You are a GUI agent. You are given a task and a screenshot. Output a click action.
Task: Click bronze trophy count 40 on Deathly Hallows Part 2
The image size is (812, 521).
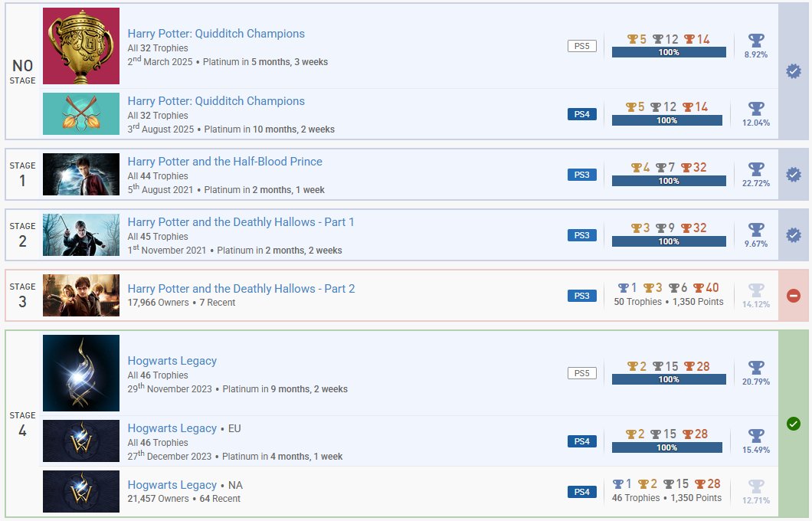706,288
